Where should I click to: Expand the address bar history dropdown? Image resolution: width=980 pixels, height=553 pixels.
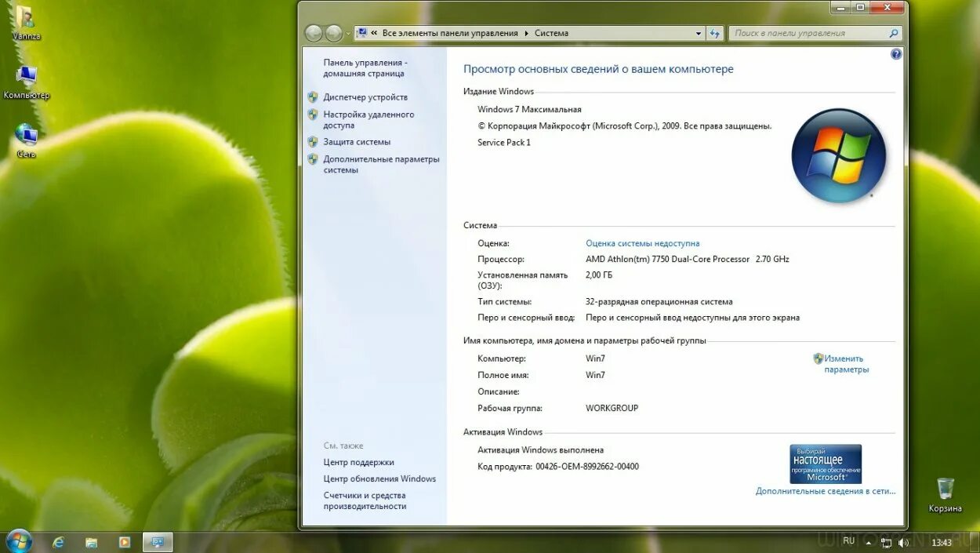(x=699, y=34)
